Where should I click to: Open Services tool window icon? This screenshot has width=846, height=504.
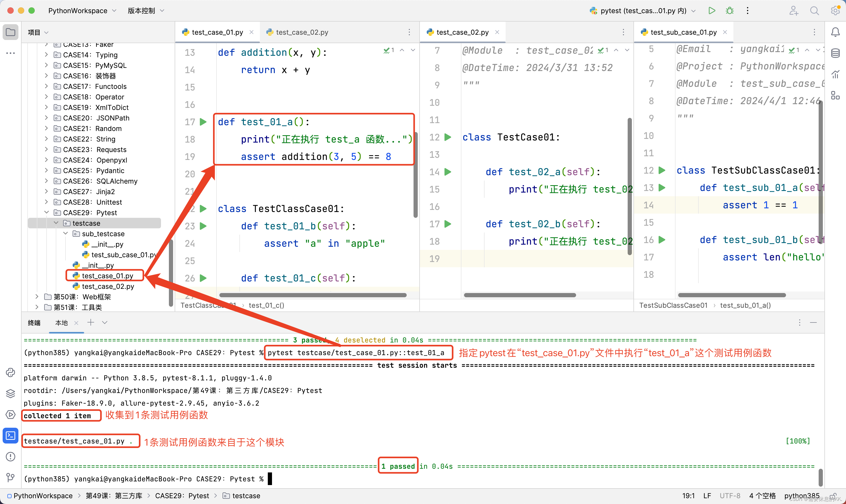(11, 414)
